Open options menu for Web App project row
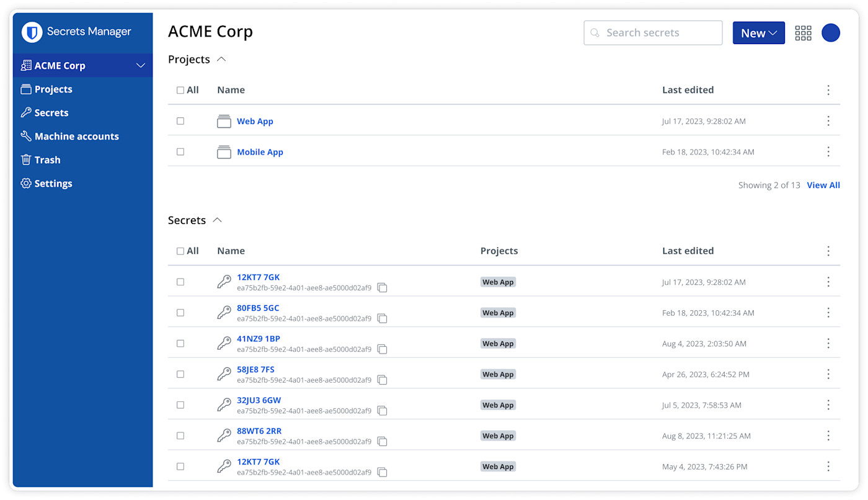The width and height of the screenshot is (868, 500). (828, 121)
